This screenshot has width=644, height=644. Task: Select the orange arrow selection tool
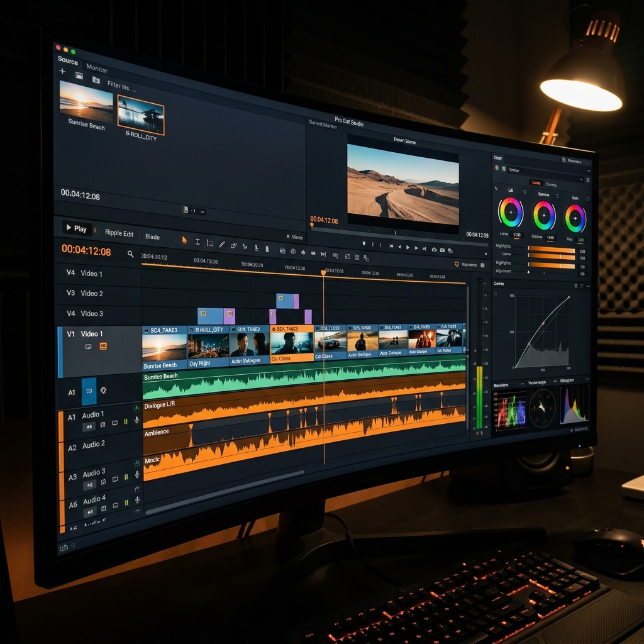click(184, 240)
